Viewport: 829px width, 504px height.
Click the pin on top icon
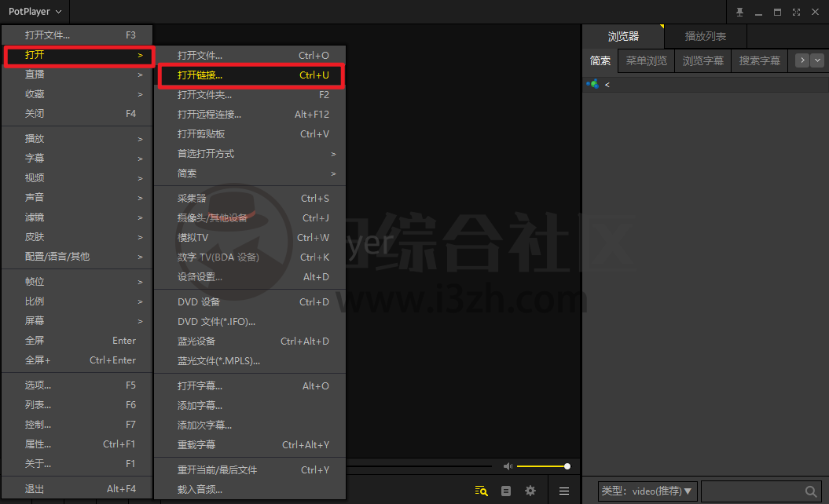pos(739,12)
